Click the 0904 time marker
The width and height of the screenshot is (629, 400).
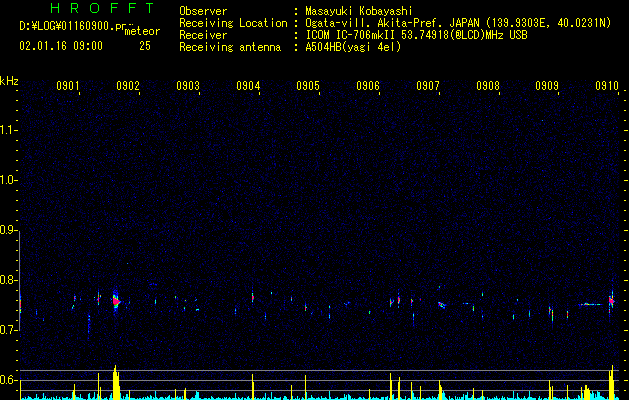(248, 85)
